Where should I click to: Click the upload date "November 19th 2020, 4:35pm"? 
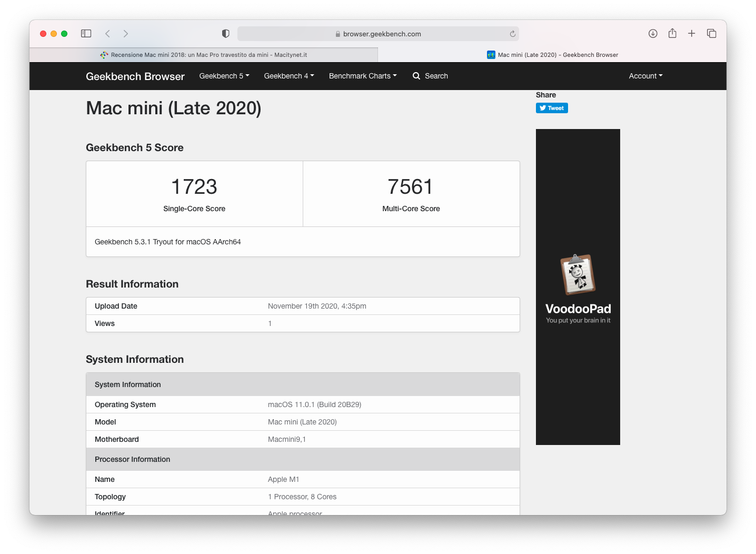coord(317,306)
